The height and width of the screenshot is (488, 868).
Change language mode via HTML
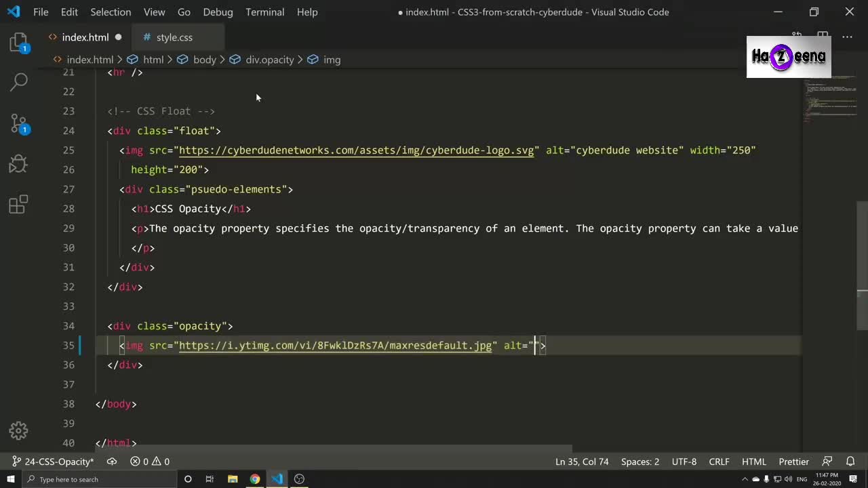(x=754, y=462)
